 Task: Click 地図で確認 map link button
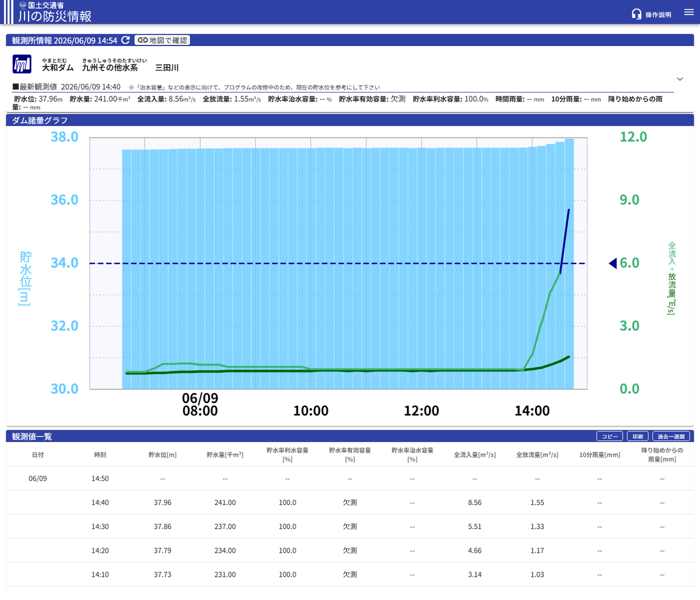162,40
